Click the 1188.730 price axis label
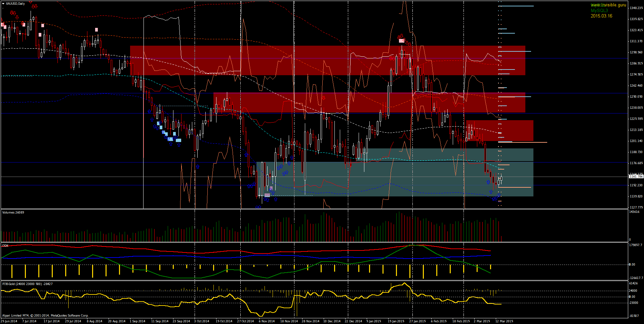 pyautogui.click(x=636, y=152)
